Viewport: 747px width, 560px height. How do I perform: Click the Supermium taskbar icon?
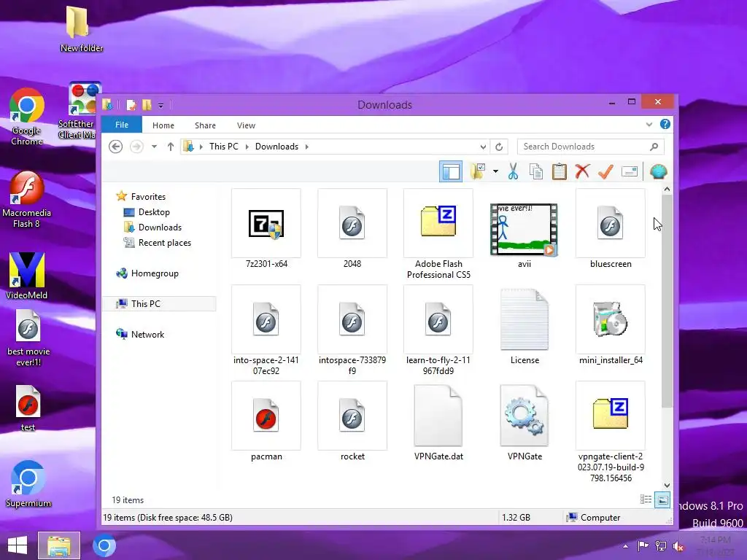point(104,545)
